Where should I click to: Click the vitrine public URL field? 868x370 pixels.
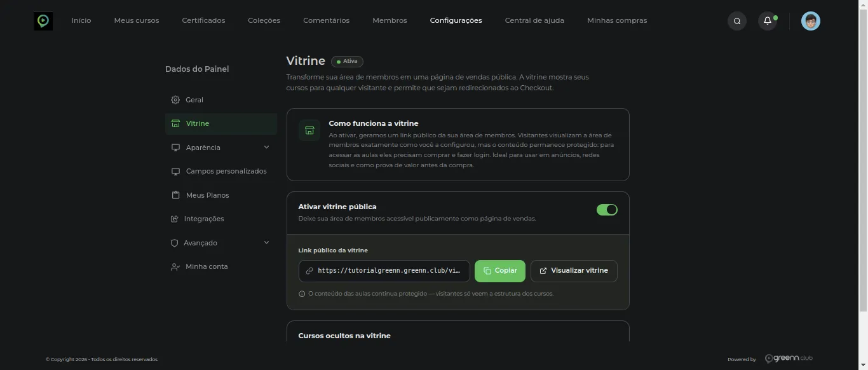click(x=384, y=271)
